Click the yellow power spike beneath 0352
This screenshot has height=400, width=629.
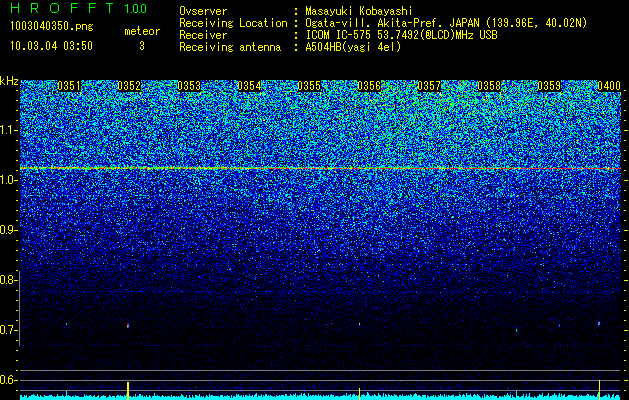click(x=128, y=390)
